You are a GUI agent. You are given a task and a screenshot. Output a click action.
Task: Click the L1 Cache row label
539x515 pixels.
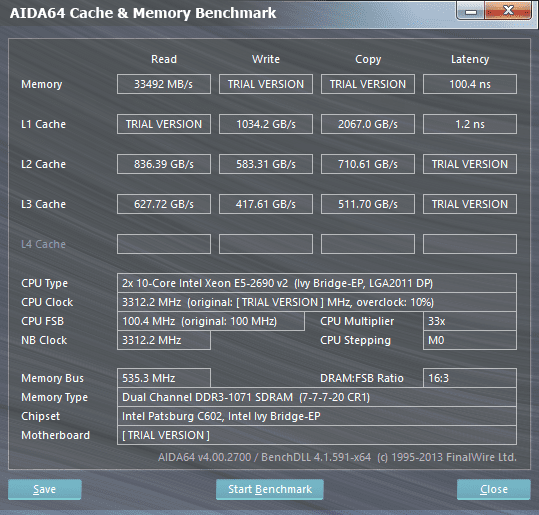pyautogui.click(x=43, y=124)
